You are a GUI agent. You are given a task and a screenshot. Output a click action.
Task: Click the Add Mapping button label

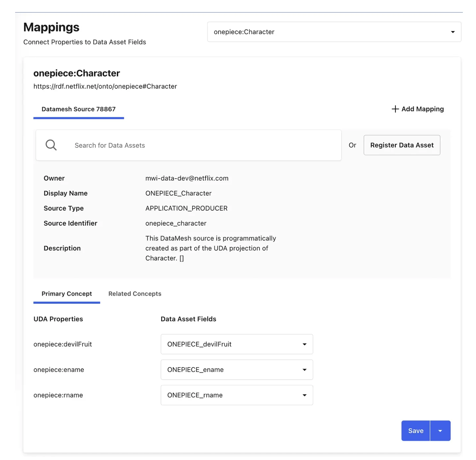[x=422, y=109]
